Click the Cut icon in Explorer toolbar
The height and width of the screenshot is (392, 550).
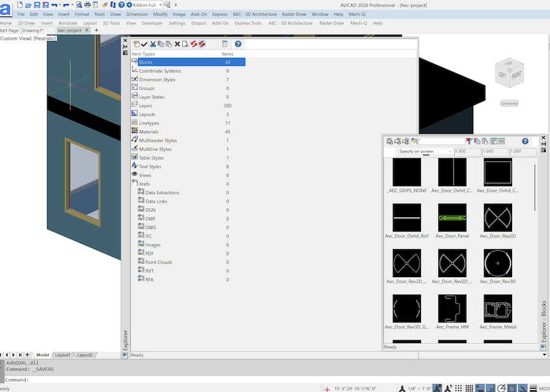click(153, 44)
